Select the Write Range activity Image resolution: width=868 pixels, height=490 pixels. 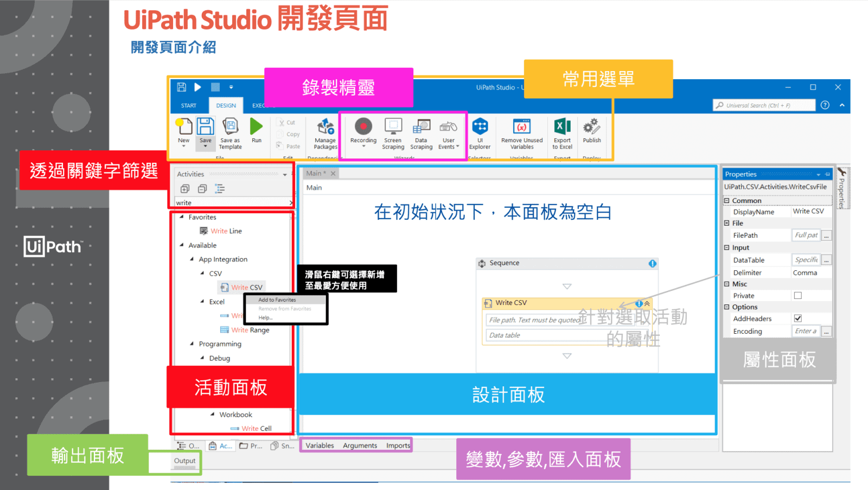pos(245,330)
